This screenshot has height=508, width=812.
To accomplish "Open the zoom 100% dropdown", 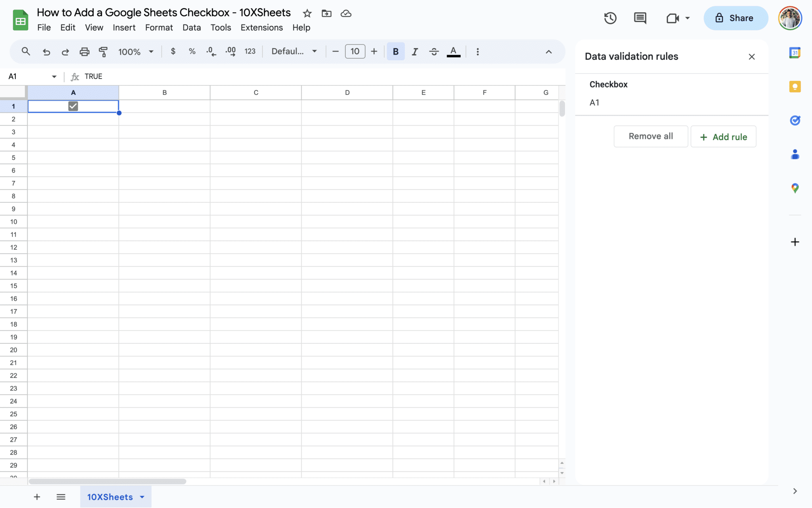I will (136, 52).
